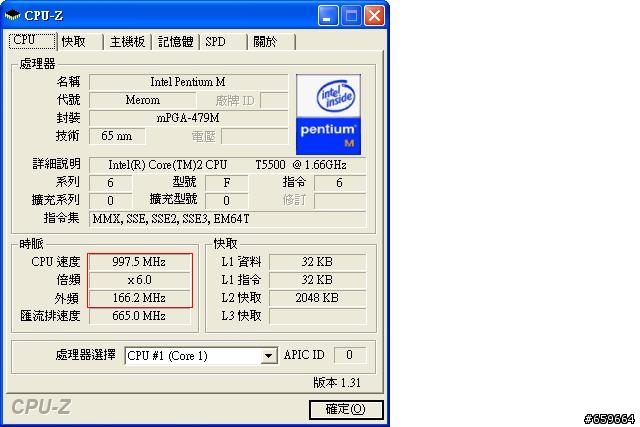The width and height of the screenshot is (640, 427).
Task: Click the L1 資料 32 KB value
Action: (318, 262)
